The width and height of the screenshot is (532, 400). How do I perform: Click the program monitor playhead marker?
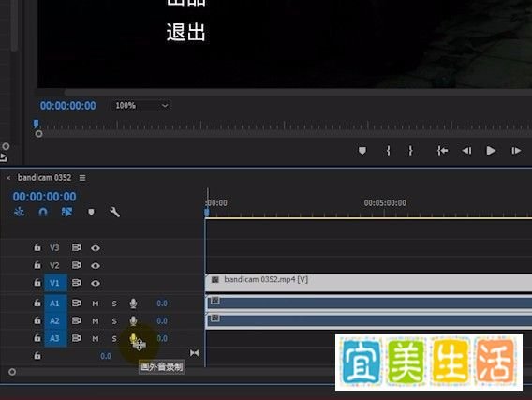[x=36, y=124]
